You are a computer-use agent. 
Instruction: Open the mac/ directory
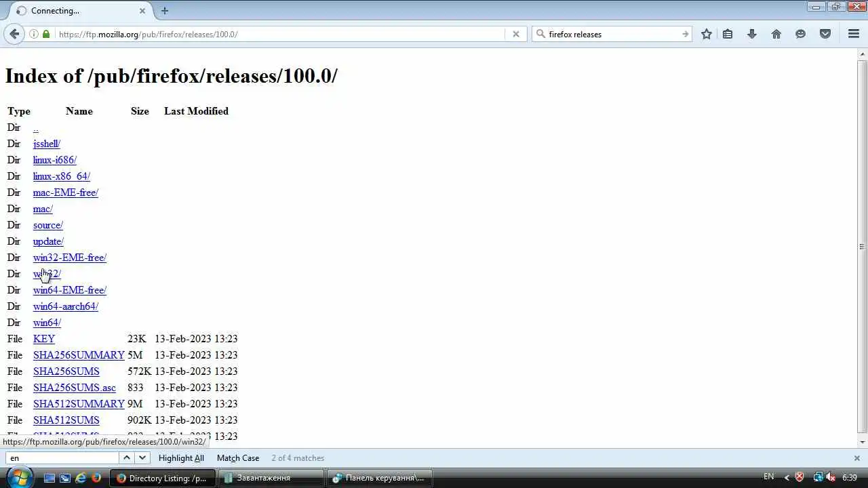coord(43,209)
